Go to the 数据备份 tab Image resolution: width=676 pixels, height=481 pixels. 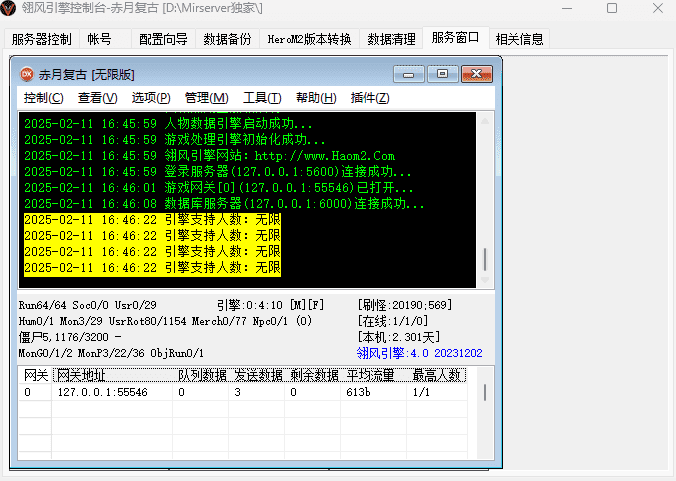(227, 40)
